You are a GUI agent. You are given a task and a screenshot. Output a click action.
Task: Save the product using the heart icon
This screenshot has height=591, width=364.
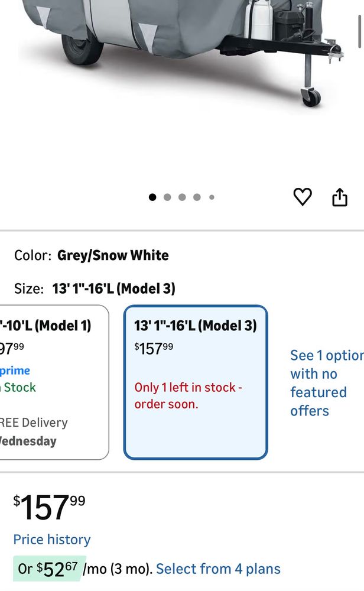[x=303, y=197]
